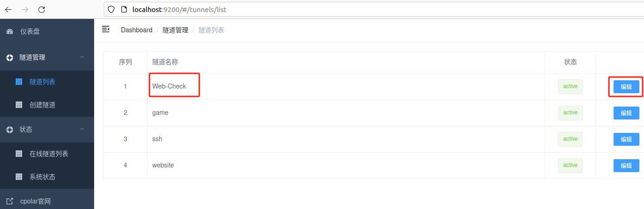This screenshot has width=644, height=209.
Task: Click the sidebar collapse hamburger icon
Action: 106,30
